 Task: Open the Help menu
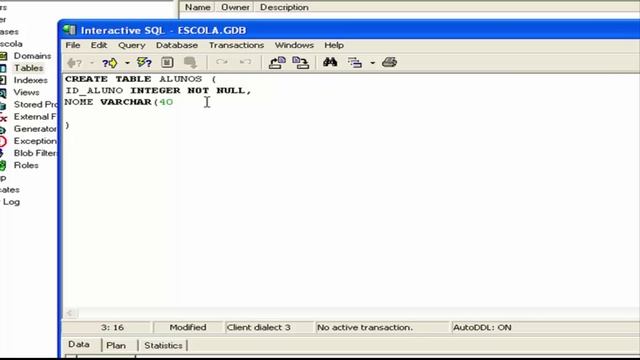[334, 45]
